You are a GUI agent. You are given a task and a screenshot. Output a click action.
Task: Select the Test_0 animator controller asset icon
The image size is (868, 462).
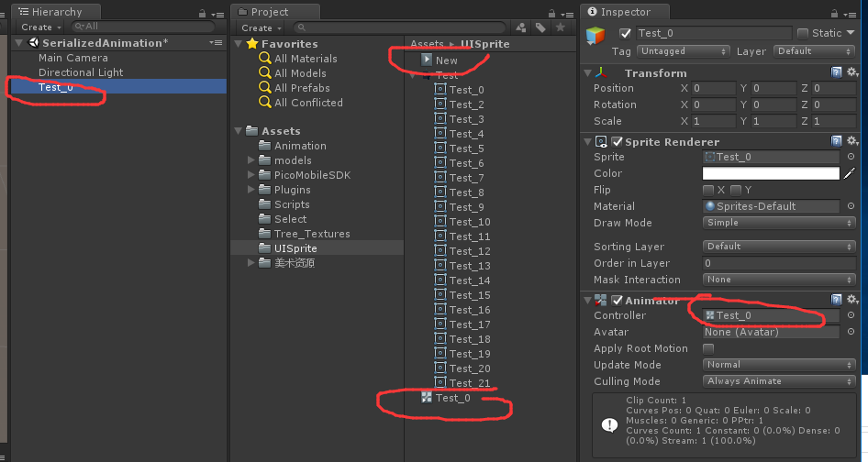coord(427,397)
